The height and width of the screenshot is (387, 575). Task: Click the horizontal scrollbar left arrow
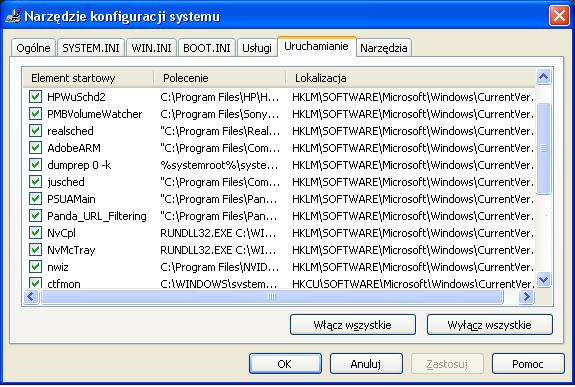coord(31,296)
